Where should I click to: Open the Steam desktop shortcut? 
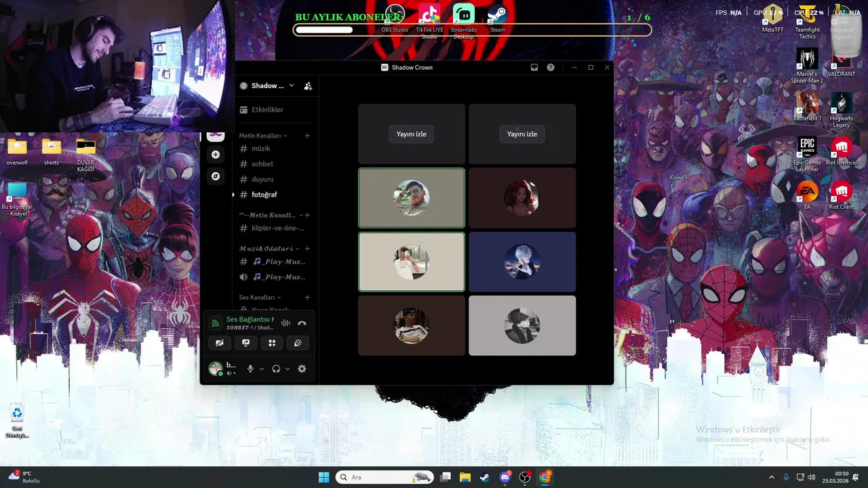[498, 18]
